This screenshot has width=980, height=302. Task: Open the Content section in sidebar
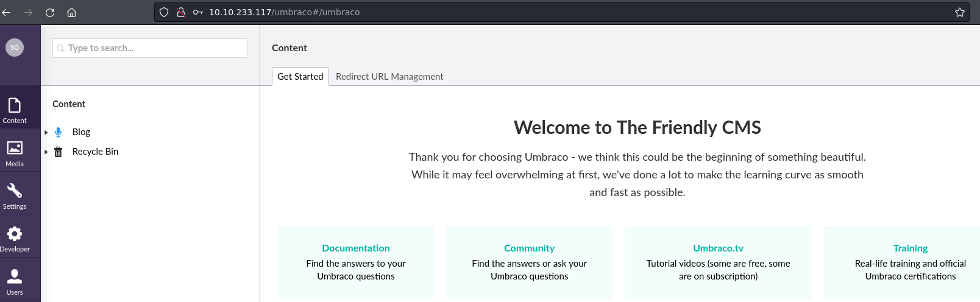tap(15, 110)
